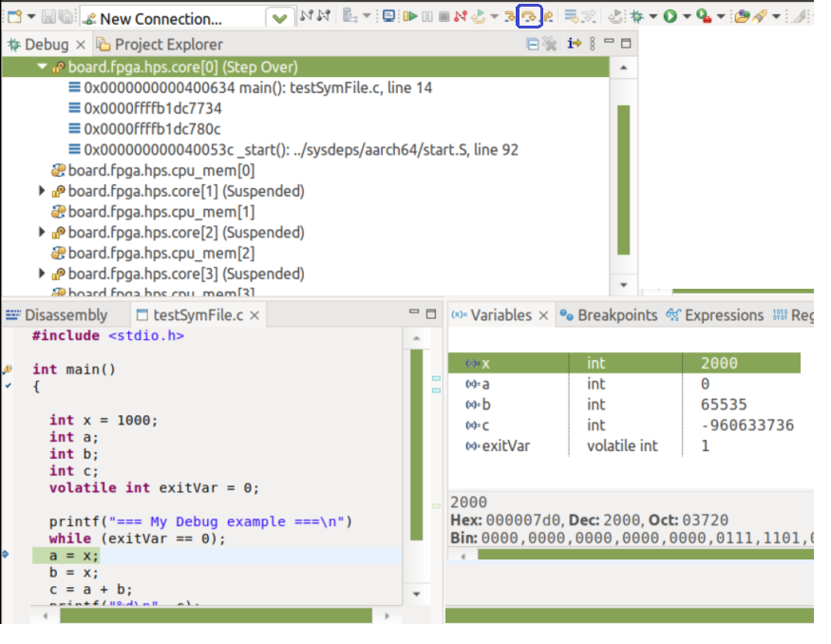
Task: Click the green Run launch icon
Action: [670, 16]
